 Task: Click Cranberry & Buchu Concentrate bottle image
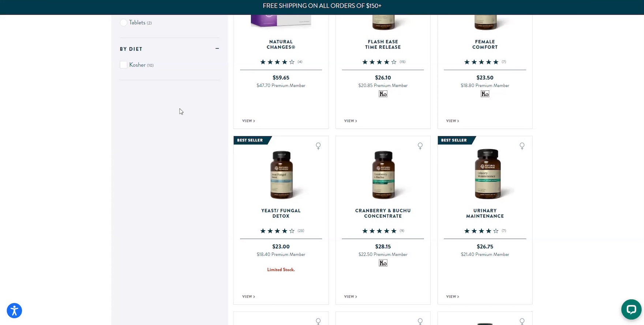[x=383, y=175]
